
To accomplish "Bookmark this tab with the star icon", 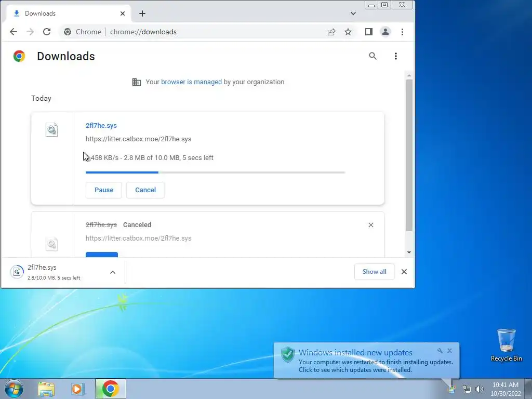I will coord(348,32).
